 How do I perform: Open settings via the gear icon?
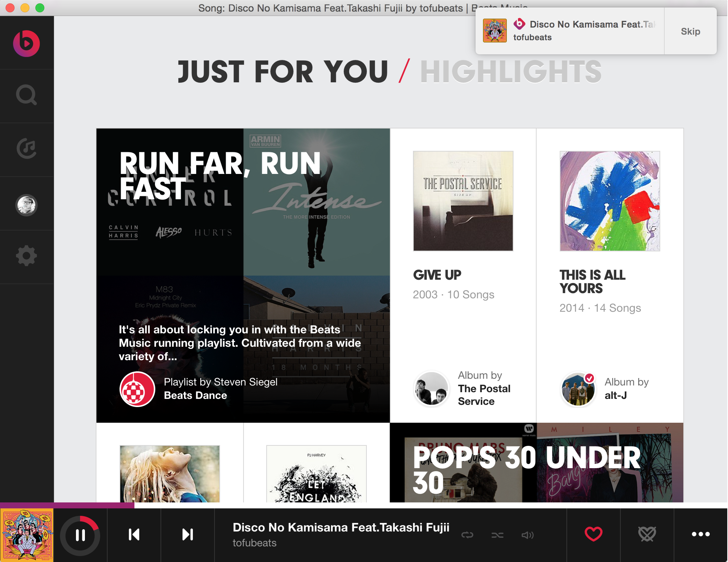point(26,256)
